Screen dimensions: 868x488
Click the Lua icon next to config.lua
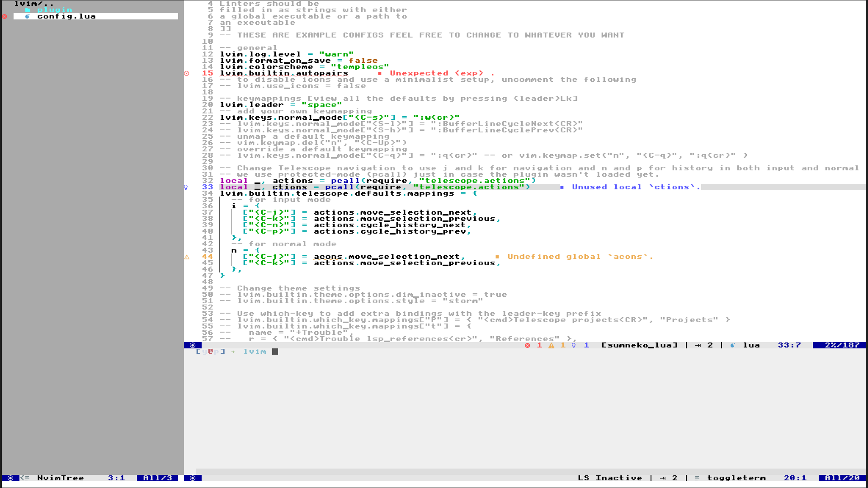pyautogui.click(x=28, y=16)
